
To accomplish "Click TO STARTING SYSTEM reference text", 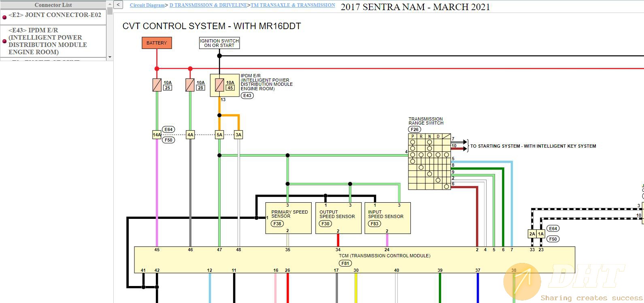I will click(x=533, y=146).
